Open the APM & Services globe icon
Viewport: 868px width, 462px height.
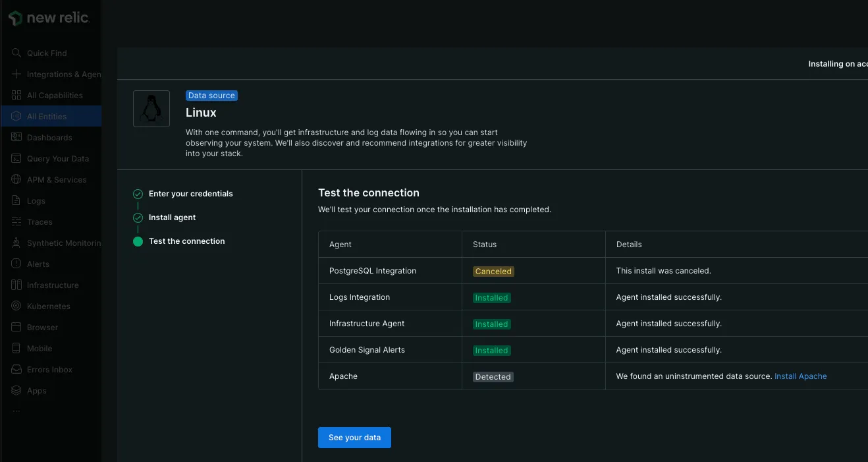[16, 179]
